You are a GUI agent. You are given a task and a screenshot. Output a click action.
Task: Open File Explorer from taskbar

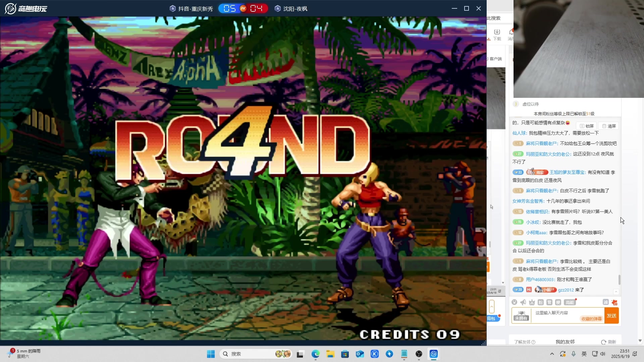[330, 354]
